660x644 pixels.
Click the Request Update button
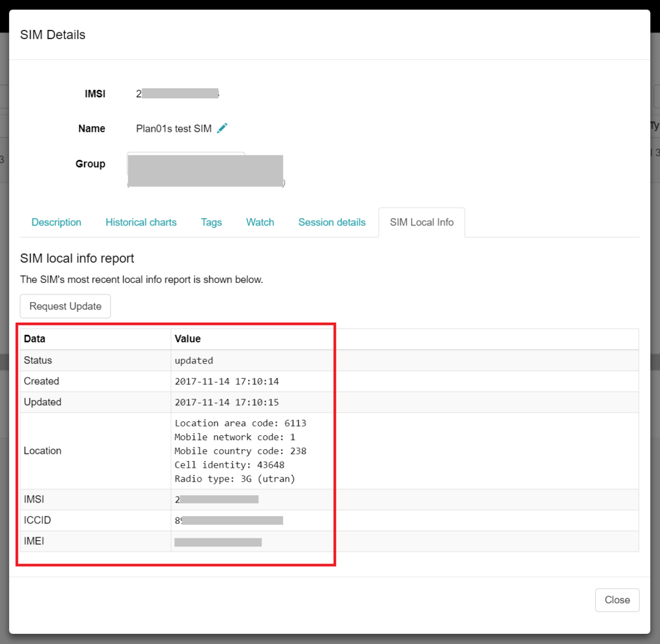pyautogui.click(x=65, y=306)
